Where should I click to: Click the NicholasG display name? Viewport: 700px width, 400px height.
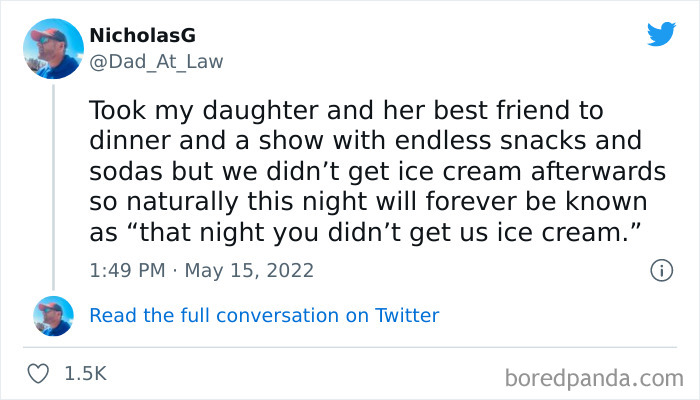pyautogui.click(x=142, y=36)
